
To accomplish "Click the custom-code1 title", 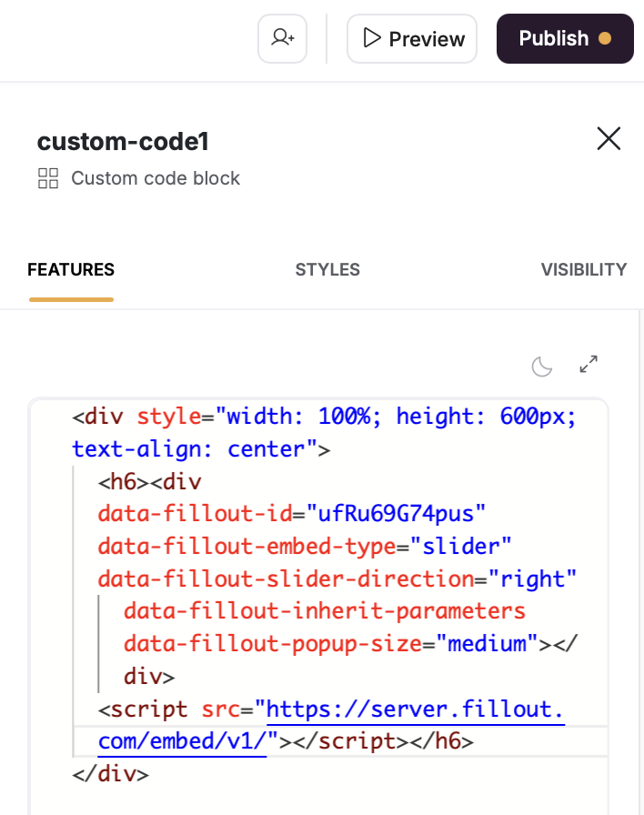I will 123,141.
